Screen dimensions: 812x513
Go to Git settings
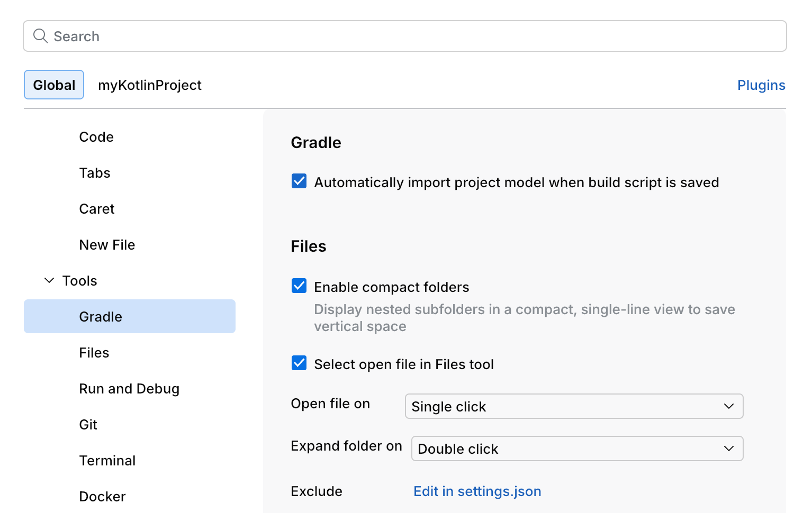88,424
